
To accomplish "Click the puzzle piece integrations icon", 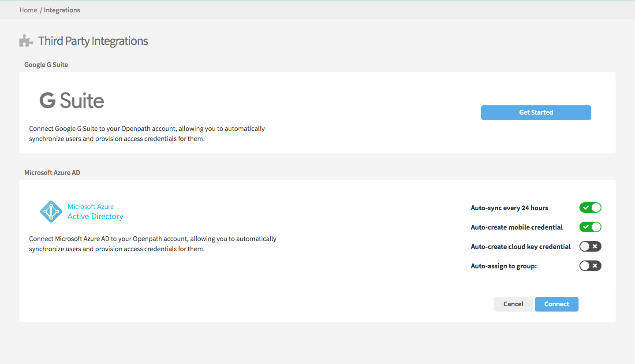I will [26, 41].
